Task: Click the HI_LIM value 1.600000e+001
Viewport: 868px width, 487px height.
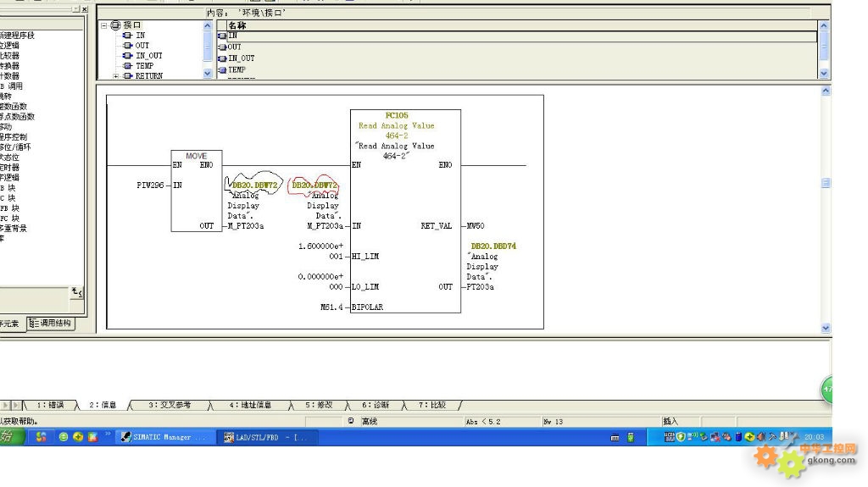Action: pyautogui.click(x=320, y=251)
